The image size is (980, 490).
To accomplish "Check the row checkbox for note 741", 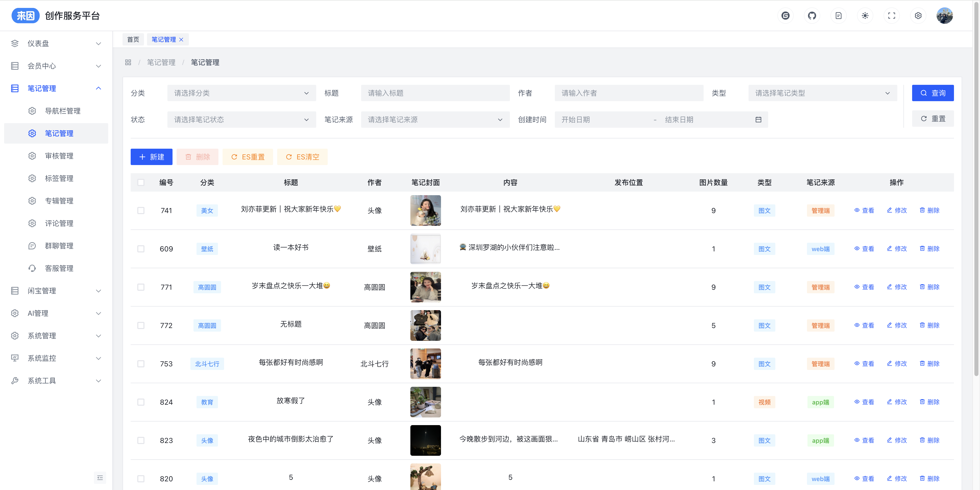I will tap(141, 211).
